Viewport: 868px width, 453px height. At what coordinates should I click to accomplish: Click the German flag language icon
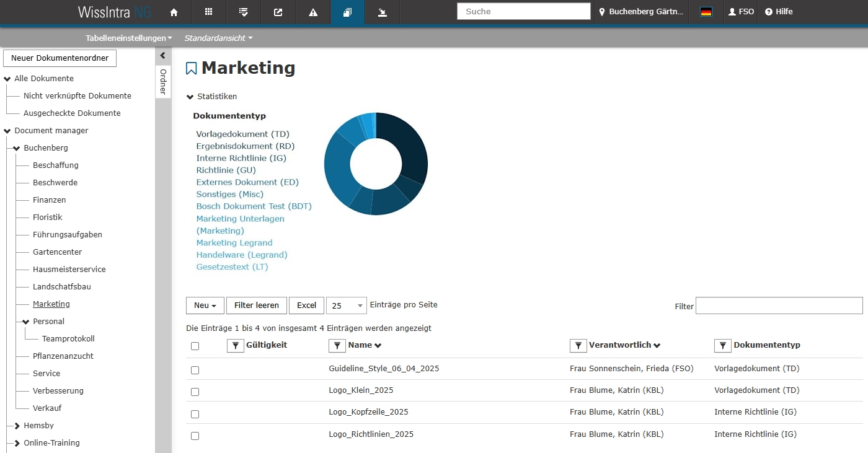[706, 12]
